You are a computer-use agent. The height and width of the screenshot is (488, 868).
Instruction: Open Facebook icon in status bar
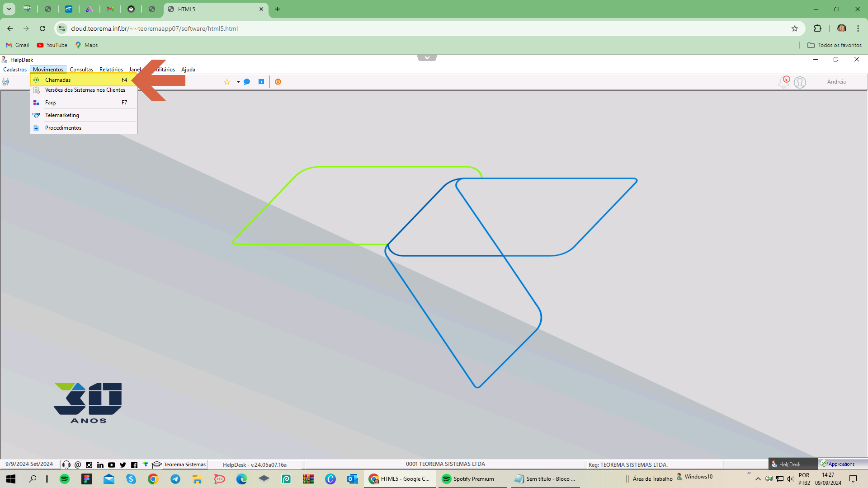tap(134, 465)
